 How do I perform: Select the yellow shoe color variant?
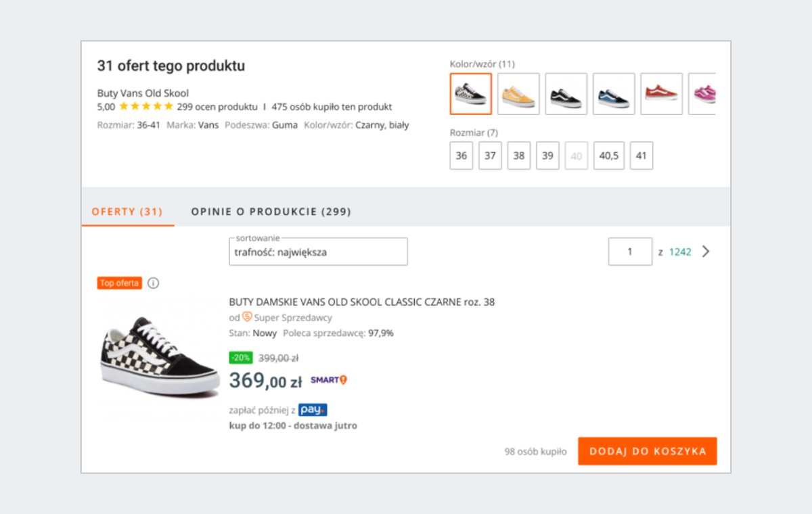[x=518, y=94]
